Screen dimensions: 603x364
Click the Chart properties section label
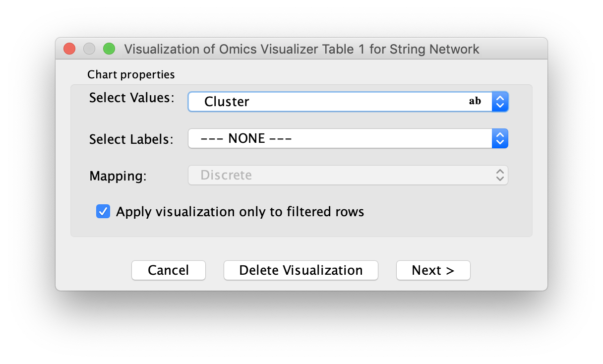[131, 74]
